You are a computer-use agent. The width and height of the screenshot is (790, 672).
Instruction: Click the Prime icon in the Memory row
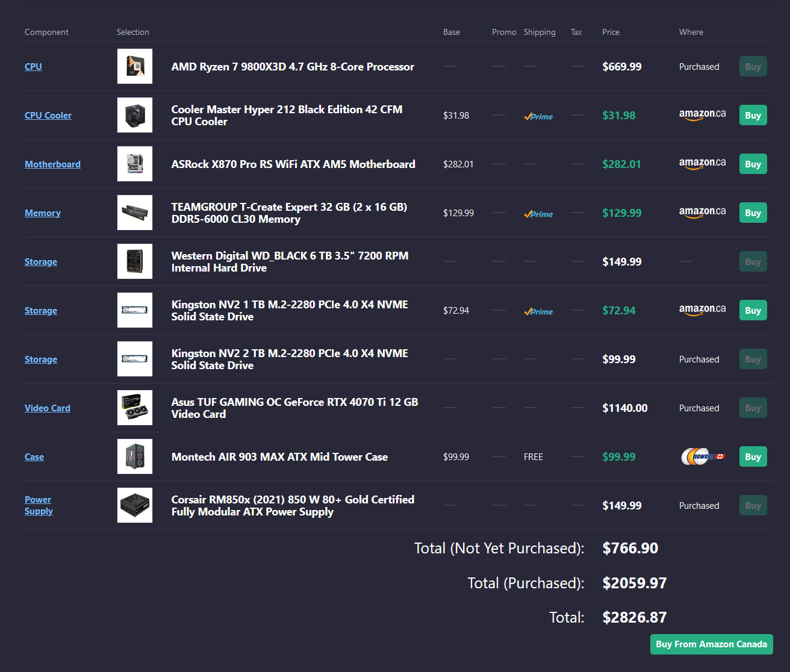[538, 214]
